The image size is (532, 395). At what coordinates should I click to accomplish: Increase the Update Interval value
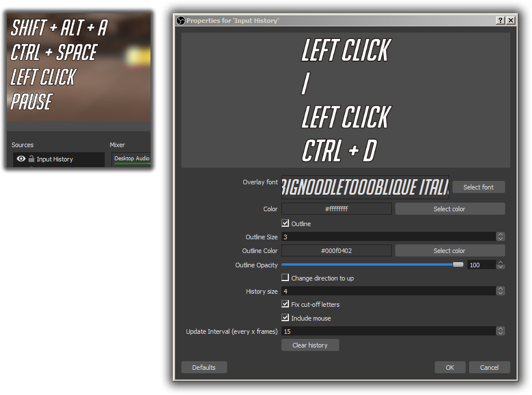pos(501,328)
